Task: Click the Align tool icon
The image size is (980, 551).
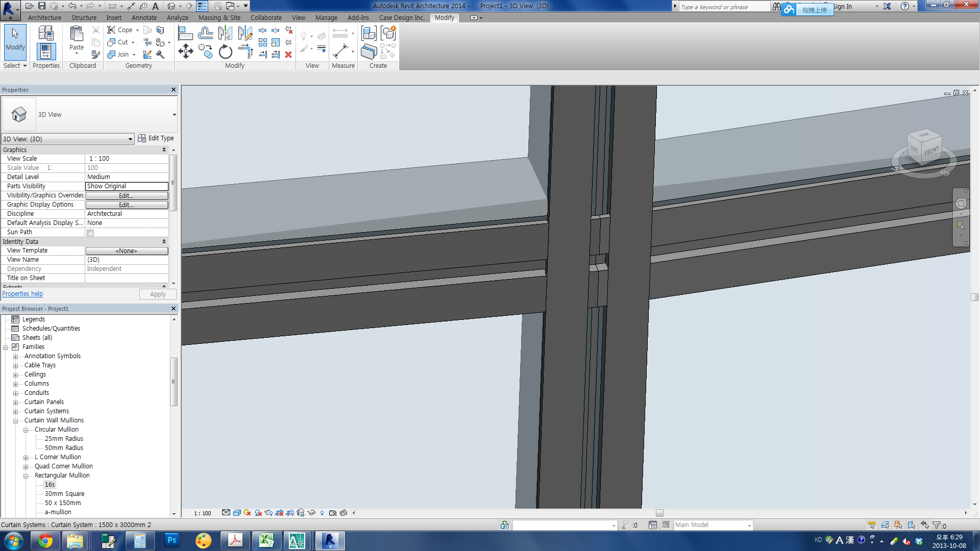Action: [x=185, y=34]
